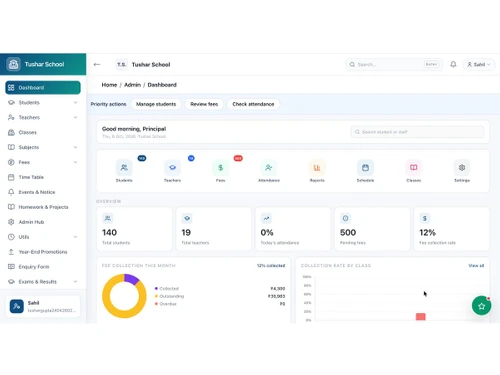Open the Classes book quick-access icon

[x=414, y=168]
